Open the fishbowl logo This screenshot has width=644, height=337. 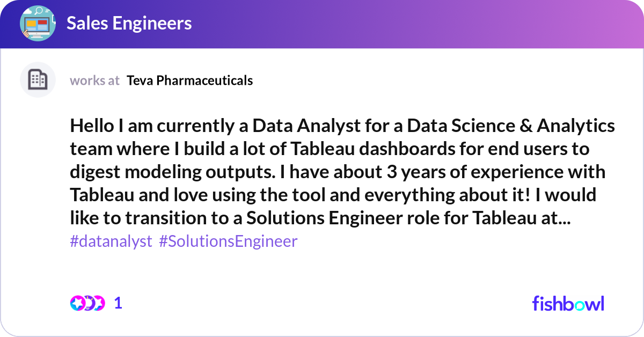(x=568, y=303)
